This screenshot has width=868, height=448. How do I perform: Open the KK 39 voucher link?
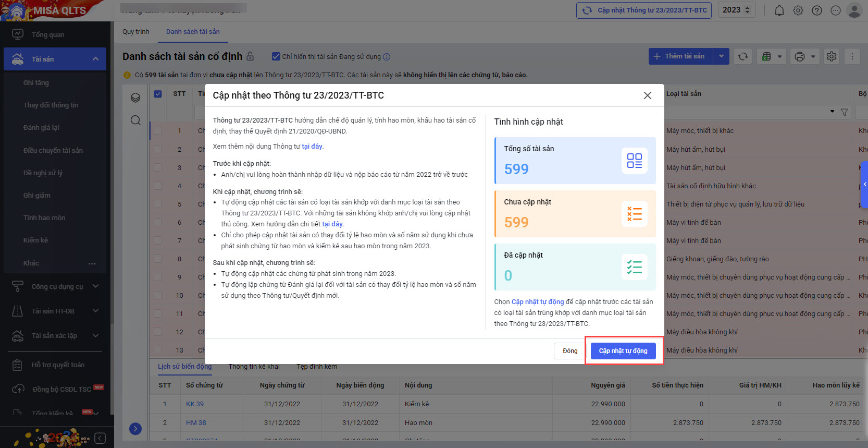[x=195, y=404]
